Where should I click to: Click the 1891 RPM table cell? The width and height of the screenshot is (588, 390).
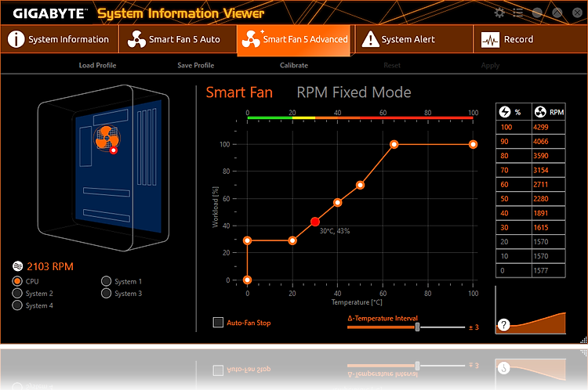point(548,213)
